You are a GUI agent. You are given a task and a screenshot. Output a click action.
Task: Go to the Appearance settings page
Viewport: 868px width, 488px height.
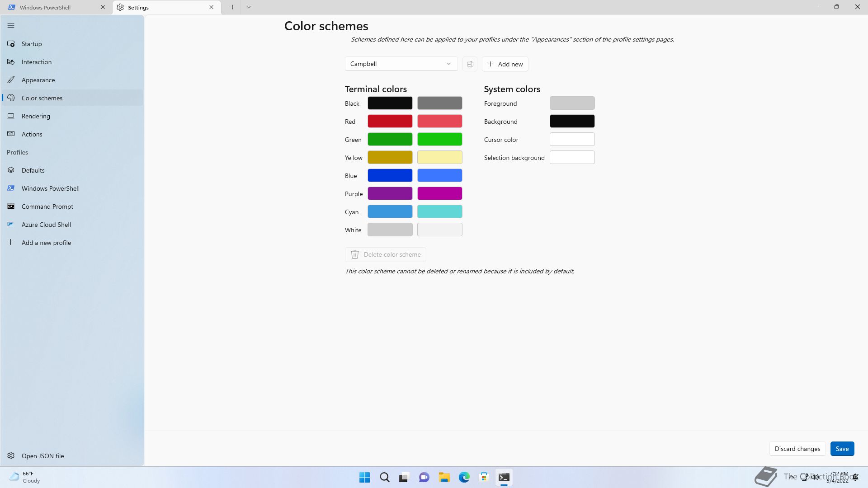(x=38, y=80)
